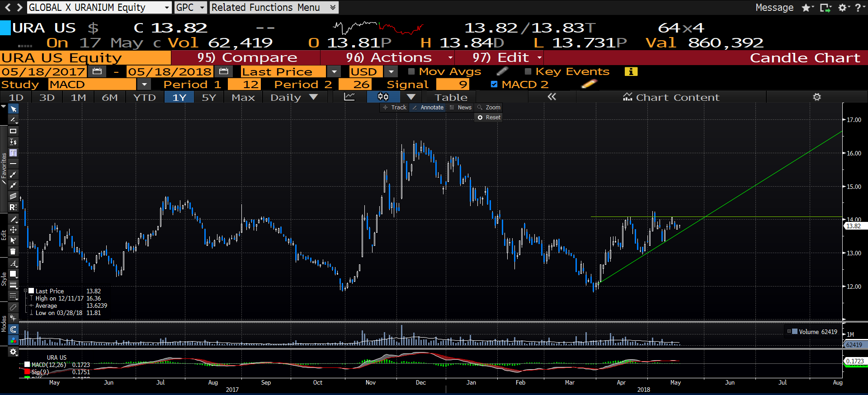Toggle the Zoom mode
The image size is (868, 395).
pos(489,108)
